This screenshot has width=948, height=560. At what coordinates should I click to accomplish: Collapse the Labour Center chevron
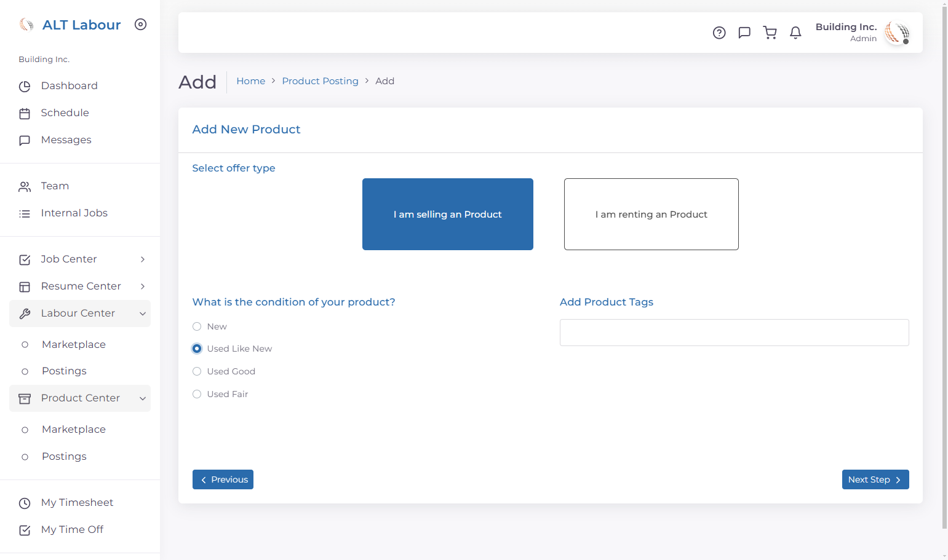[143, 314]
